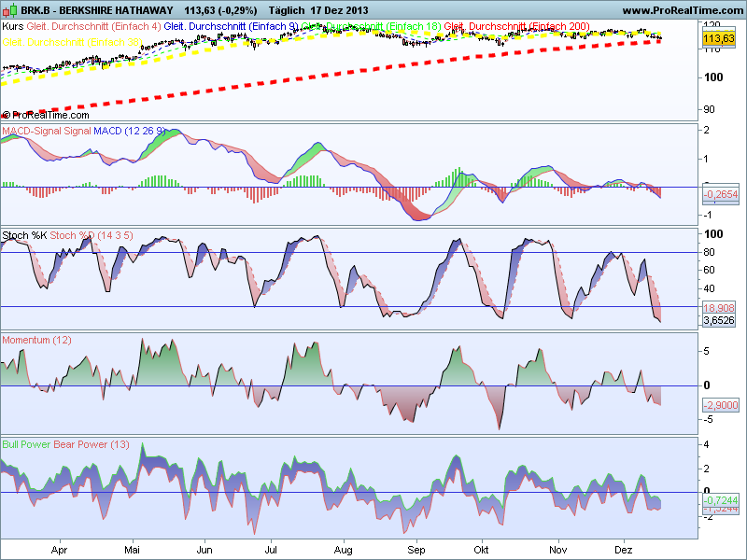Click the -5 tick on momentum axis
This screenshot has width=747, height=560.
click(x=708, y=419)
